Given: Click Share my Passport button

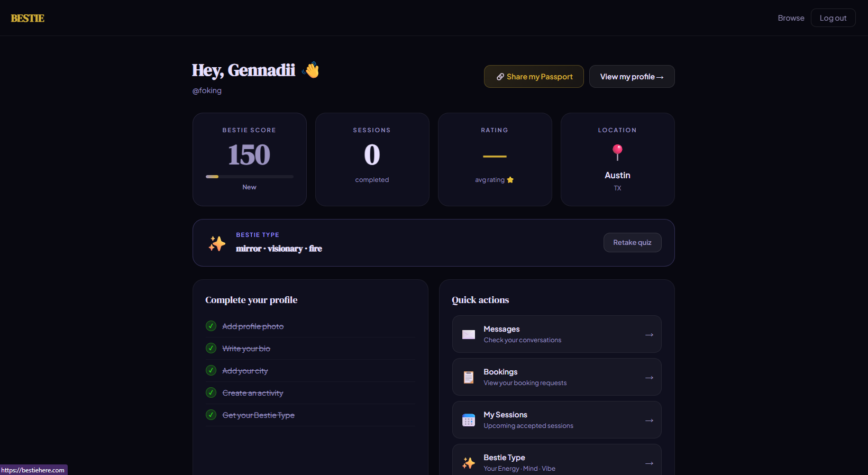Looking at the screenshot, I should 534,77.
